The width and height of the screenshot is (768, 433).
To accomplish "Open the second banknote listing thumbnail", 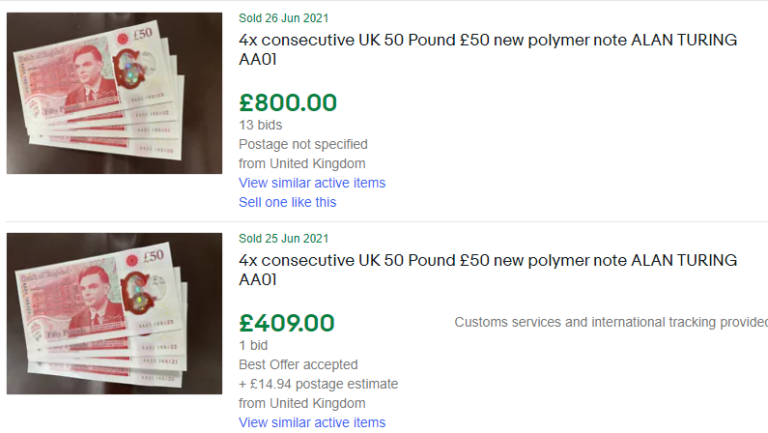I will pos(114,313).
